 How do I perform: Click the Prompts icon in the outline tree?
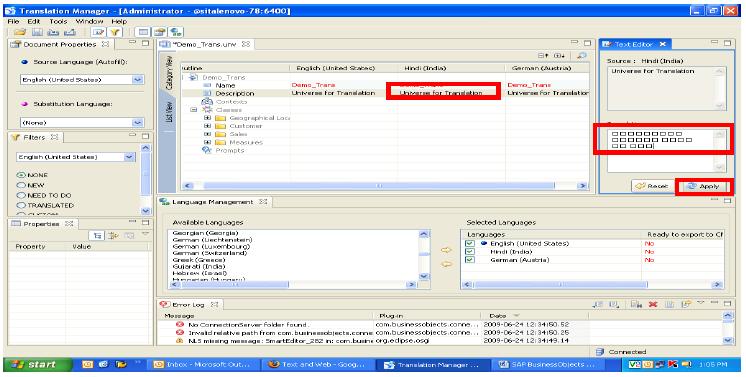click(x=206, y=150)
